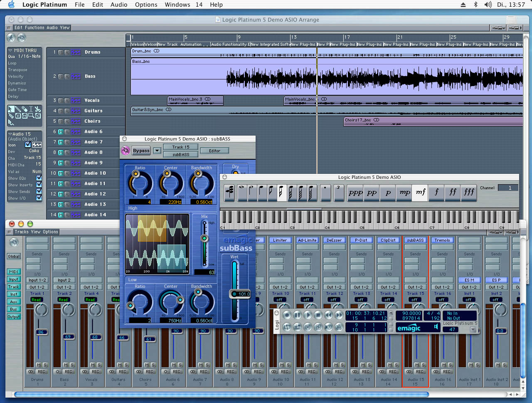Click the Pause button in Transport
Viewport: 532px width, 403px height.
pyautogui.click(x=298, y=315)
